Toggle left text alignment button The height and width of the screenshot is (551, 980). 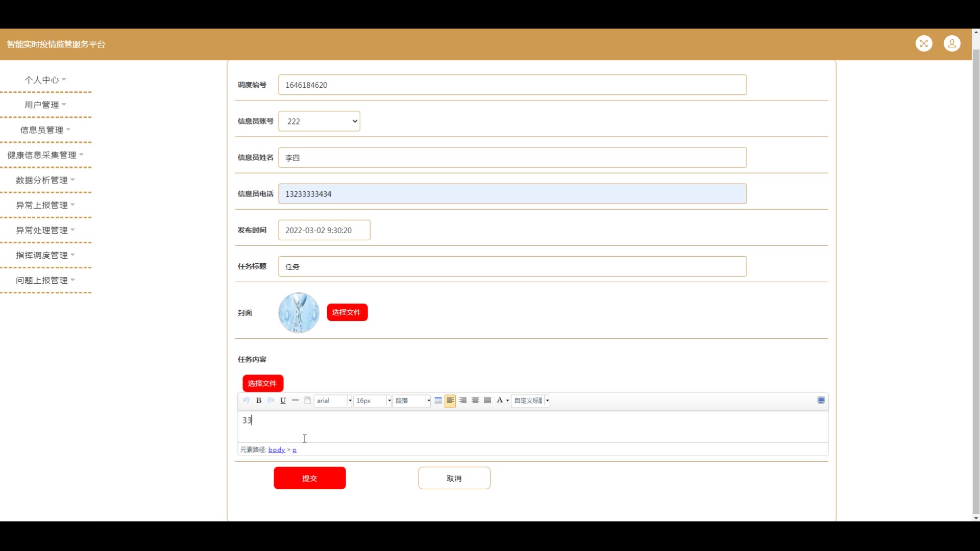tap(450, 400)
